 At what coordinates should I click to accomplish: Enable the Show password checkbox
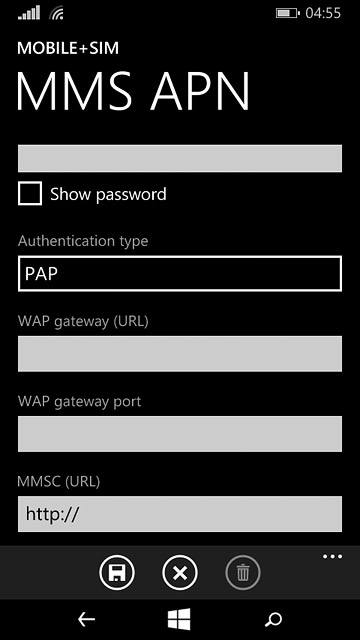30,193
